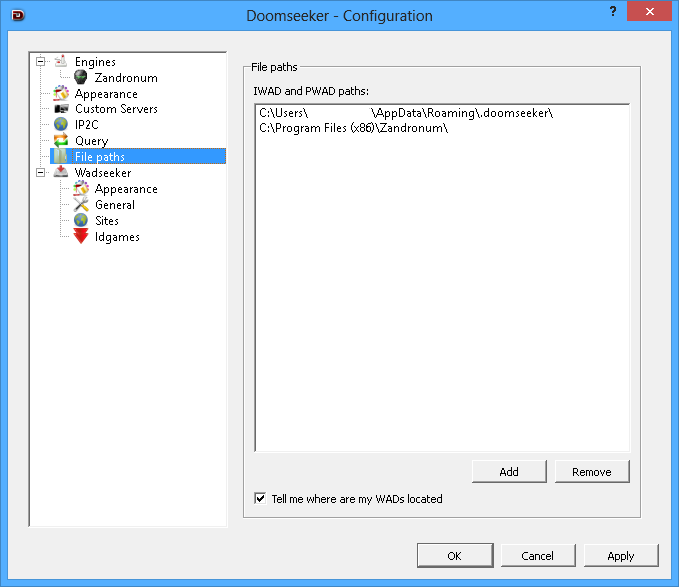Image resolution: width=679 pixels, height=587 pixels.
Task: Click the Doomseeker logo in title bar
Action: click(18, 16)
